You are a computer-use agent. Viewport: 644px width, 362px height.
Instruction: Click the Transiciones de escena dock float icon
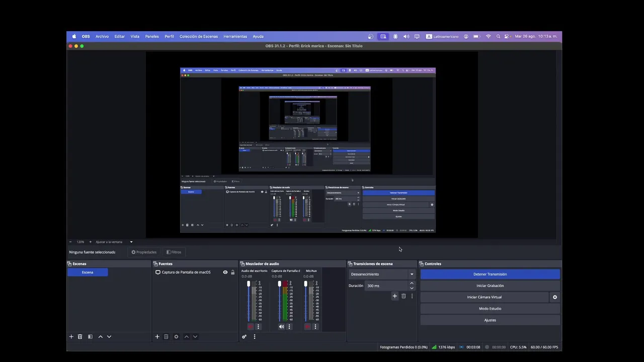click(x=350, y=264)
